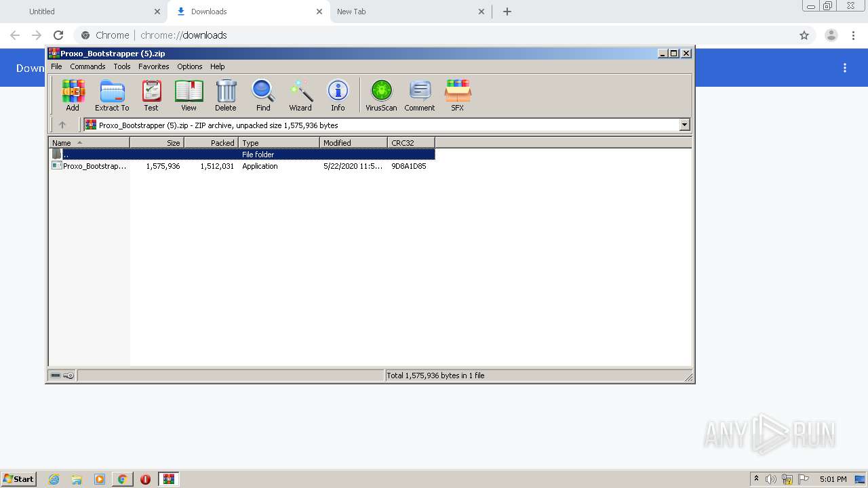Viewport: 868px width, 488px height.
Task: Open Downloads page three-dot menu
Action: point(845,68)
